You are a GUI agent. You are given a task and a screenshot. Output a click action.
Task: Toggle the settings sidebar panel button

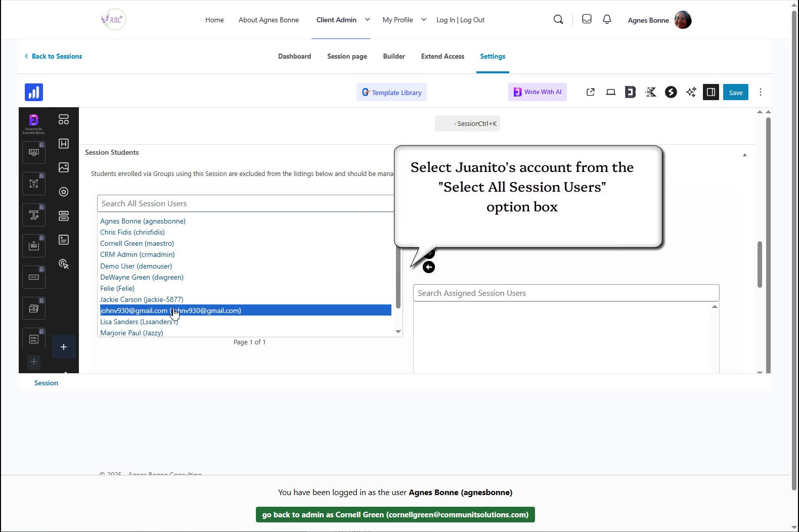(711, 92)
